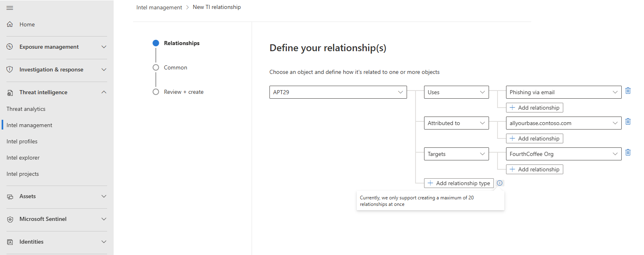Click the info icon beside Add relationship type
The height and width of the screenshot is (255, 644).
500,183
